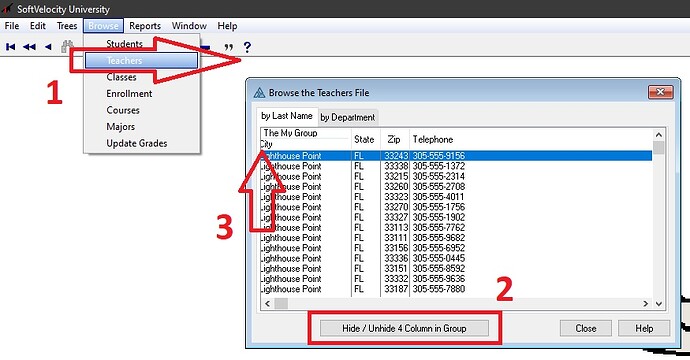
Task: Choose Teachers from Browse menu
Action: click(141, 61)
